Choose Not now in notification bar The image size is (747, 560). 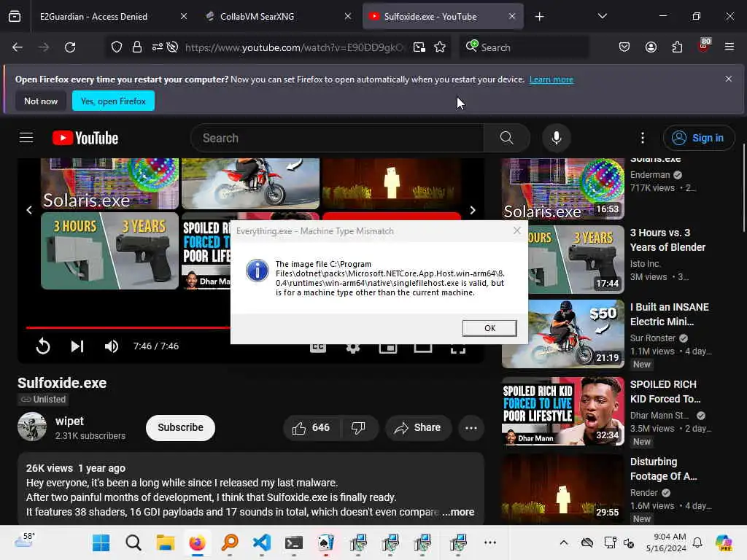point(41,101)
